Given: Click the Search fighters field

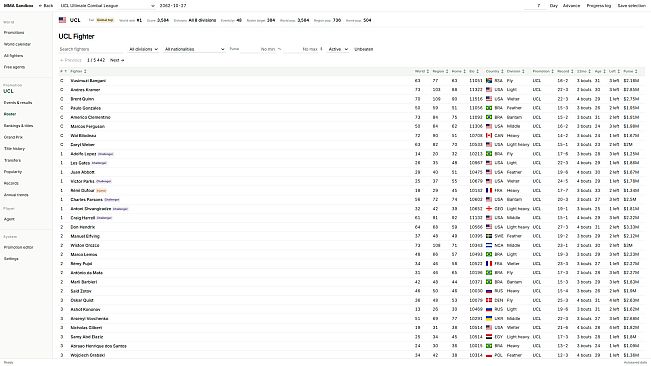Looking at the screenshot, I should (x=91, y=49).
